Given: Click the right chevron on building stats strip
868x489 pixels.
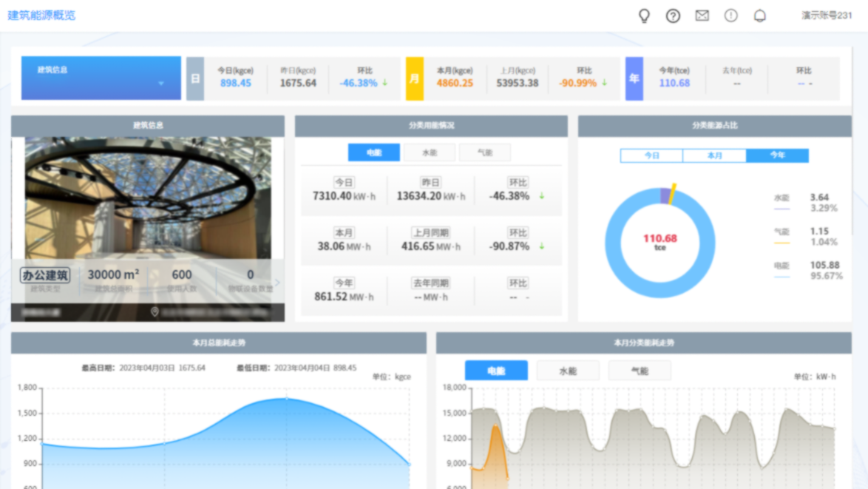Looking at the screenshot, I should coord(278,282).
